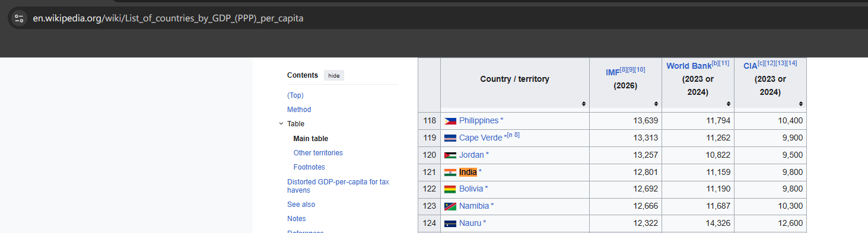Sort table by IMF 2026 column arrows
868x233 pixels.
click(656, 104)
